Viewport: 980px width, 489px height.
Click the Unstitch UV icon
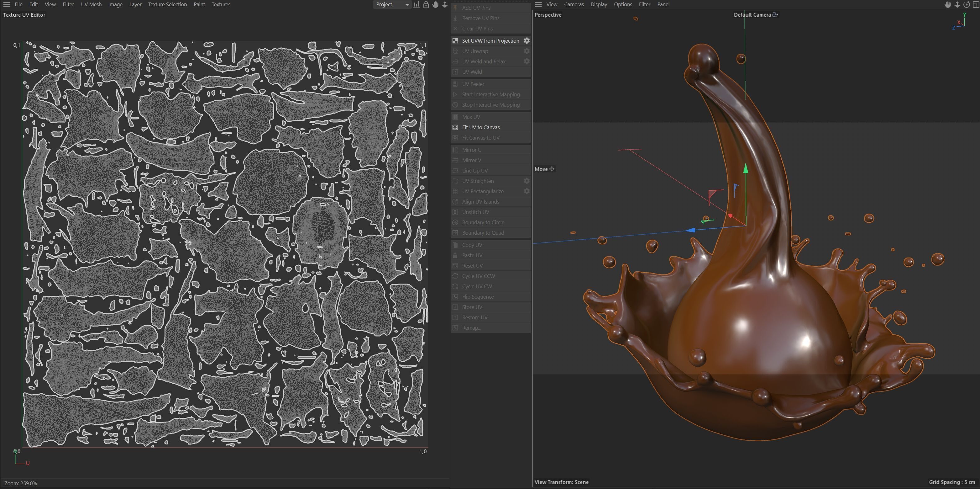[455, 212]
